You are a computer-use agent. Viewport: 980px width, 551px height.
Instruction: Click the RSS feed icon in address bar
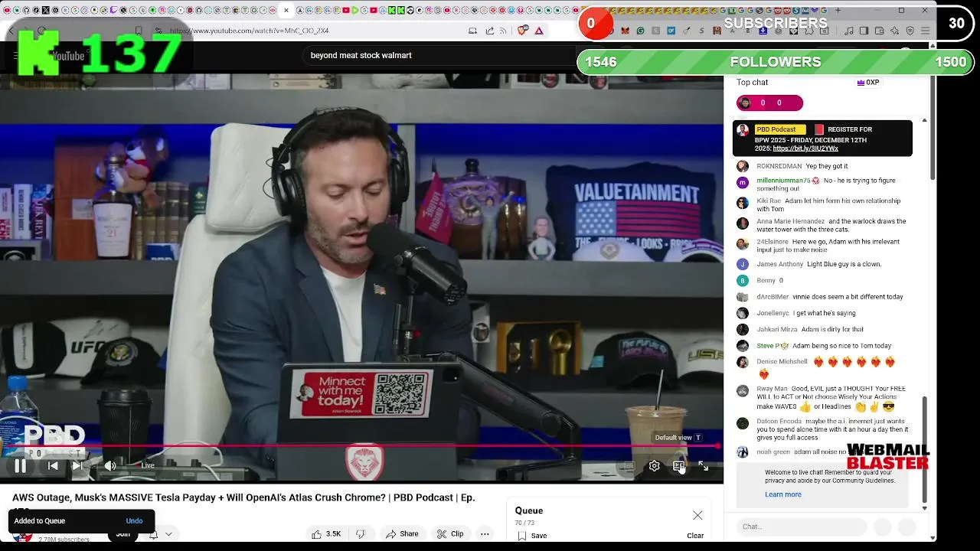point(503,31)
